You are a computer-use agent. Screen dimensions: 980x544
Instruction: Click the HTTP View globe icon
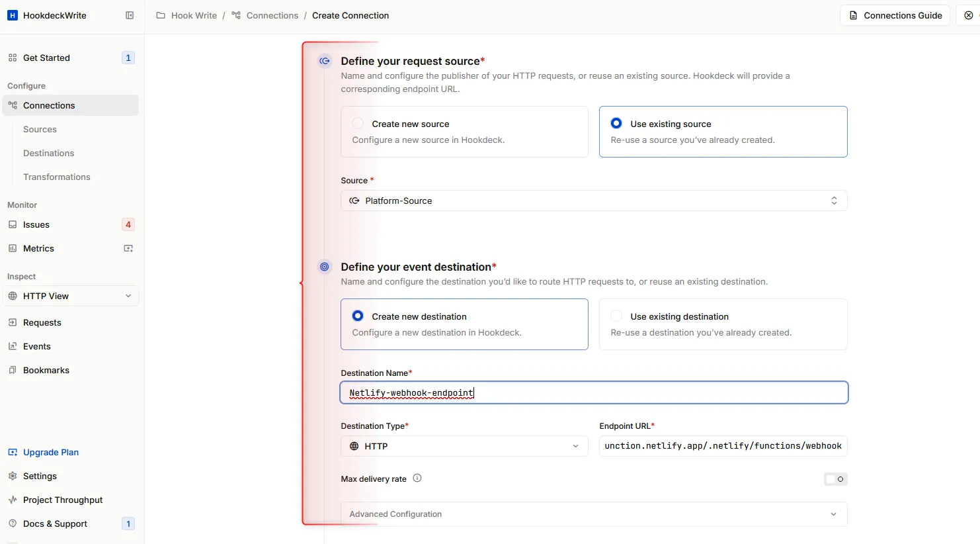[13, 296]
